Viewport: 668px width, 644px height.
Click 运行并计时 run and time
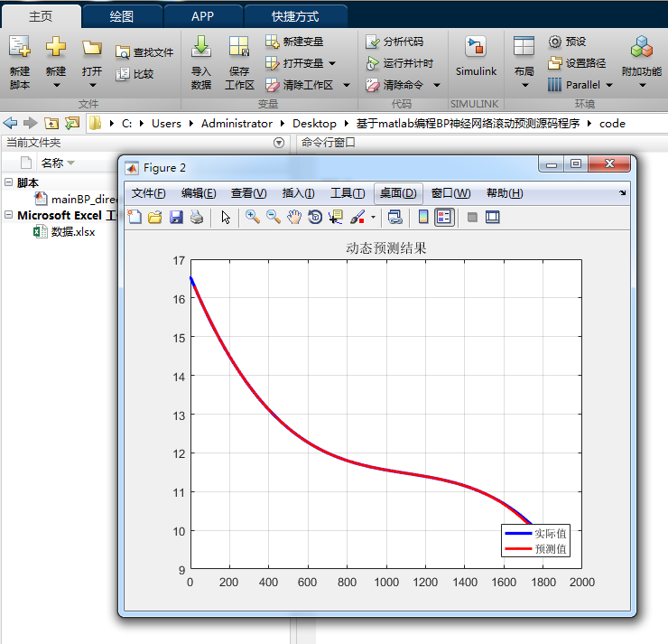400,63
